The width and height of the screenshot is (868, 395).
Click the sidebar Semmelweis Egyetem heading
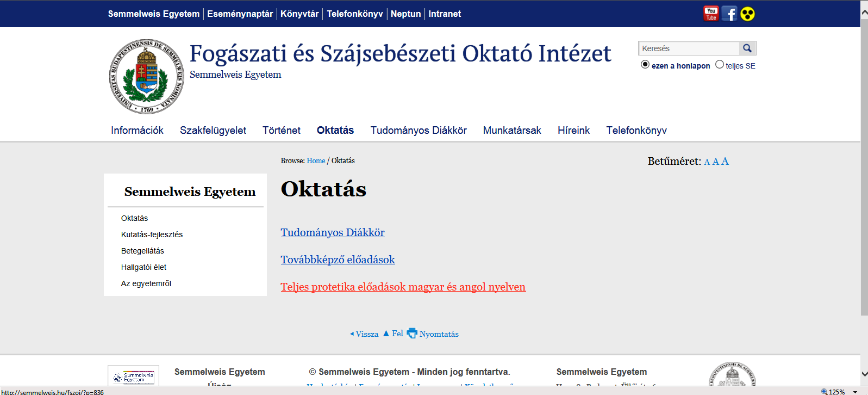(x=190, y=192)
